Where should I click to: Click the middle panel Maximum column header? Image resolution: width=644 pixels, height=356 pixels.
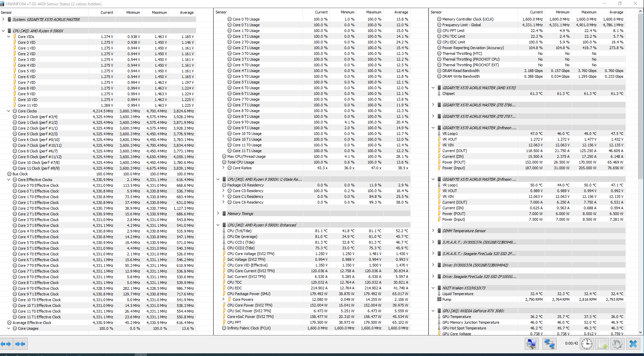[370, 12]
